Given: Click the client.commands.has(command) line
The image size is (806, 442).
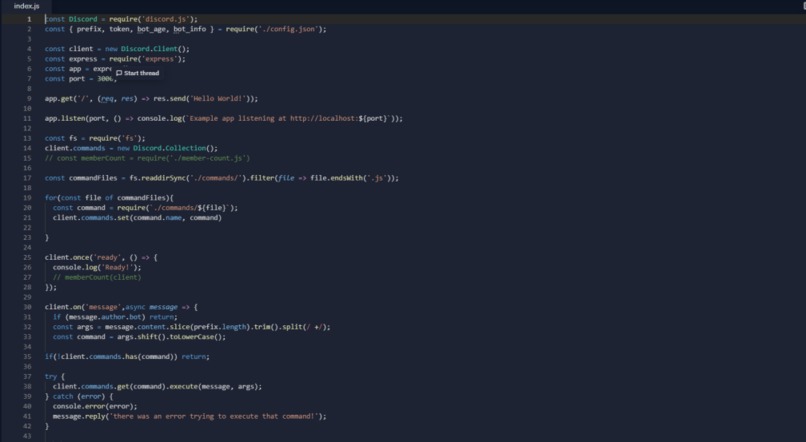Looking at the screenshot, I should (x=127, y=357).
